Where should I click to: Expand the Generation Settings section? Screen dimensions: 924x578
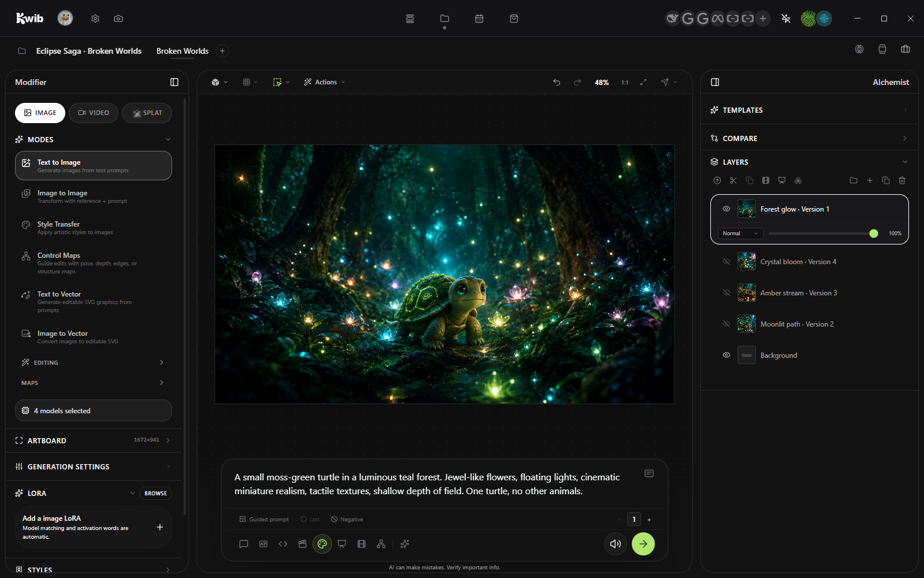[x=93, y=466]
